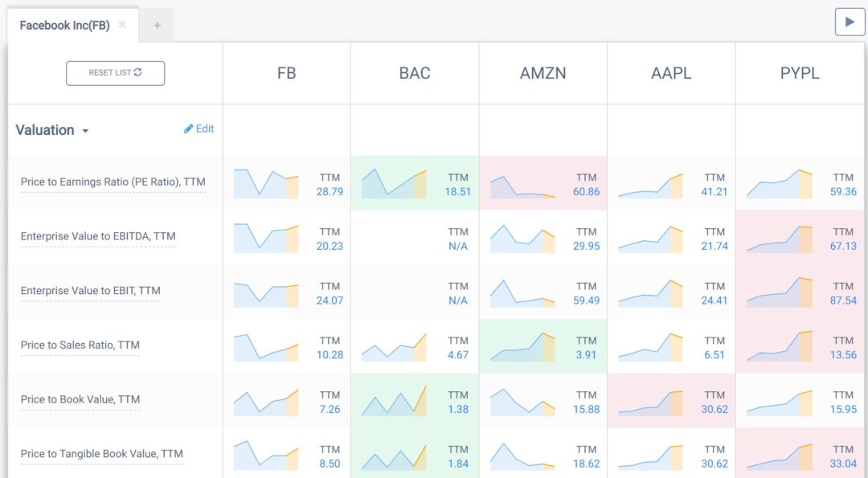Click the RESET LIST button
This screenshot has height=478, width=868.
pos(115,73)
